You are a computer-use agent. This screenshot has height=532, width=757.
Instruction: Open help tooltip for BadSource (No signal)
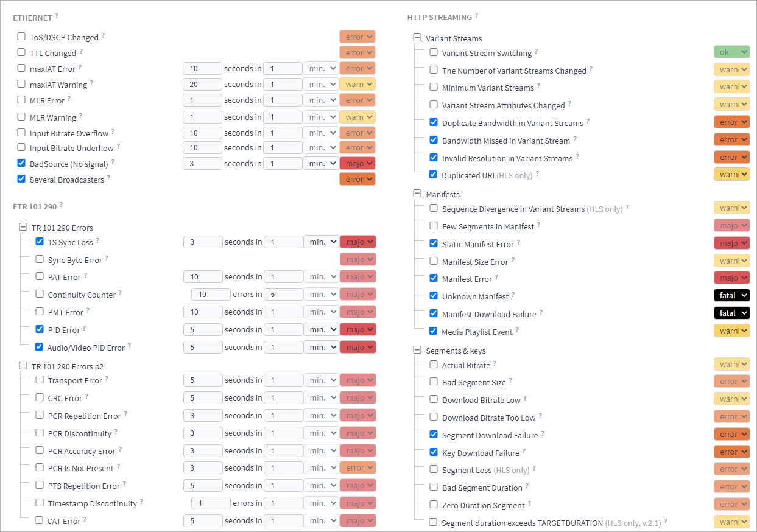click(x=114, y=162)
